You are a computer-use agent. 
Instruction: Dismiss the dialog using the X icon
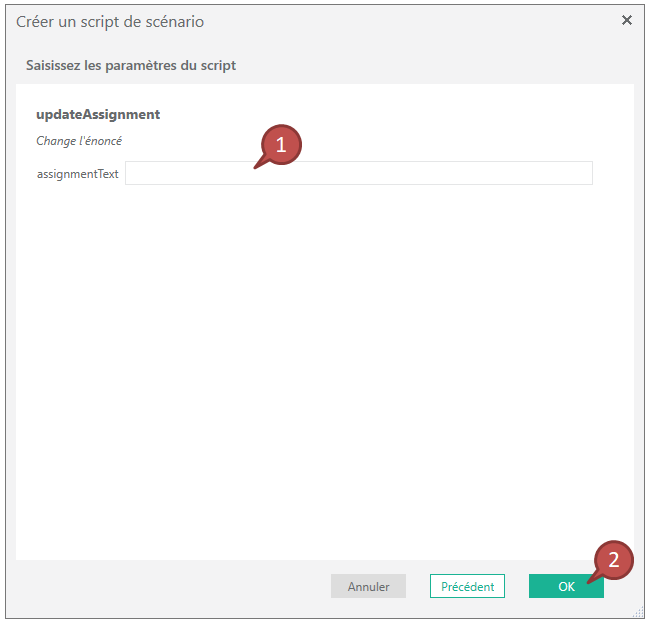[627, 20]
